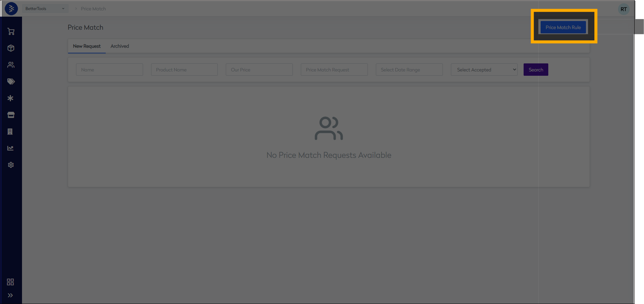Click the Price Match Rule button
The image size is (644, 304).
pos(563,27)
